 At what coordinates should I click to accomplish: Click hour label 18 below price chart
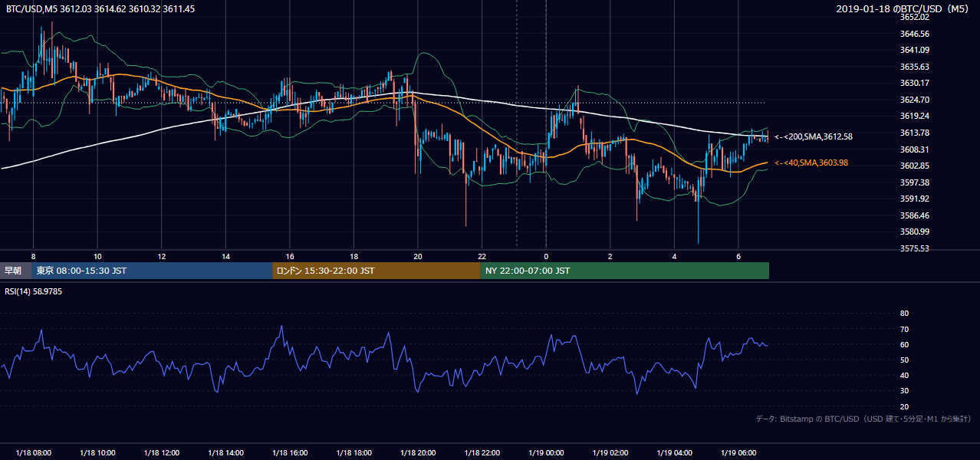tap(354, 256)
